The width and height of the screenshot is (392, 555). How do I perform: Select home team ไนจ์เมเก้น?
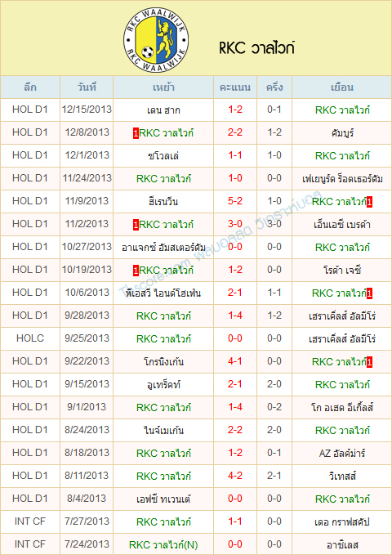163,431
